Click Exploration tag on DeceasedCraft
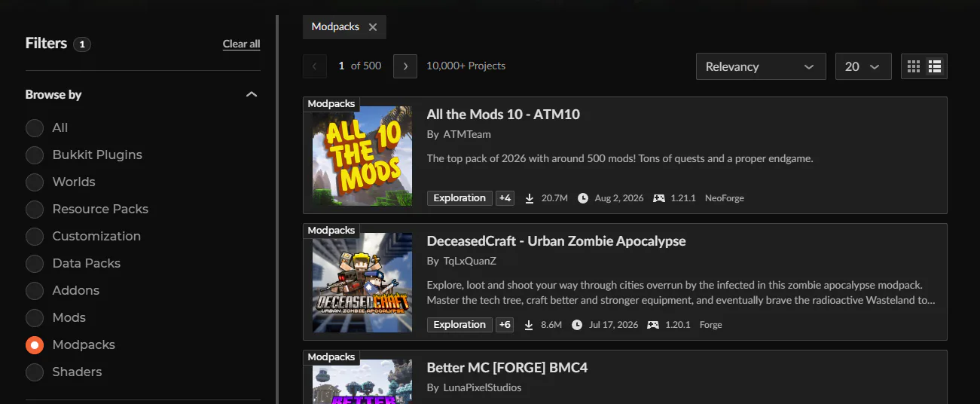This screenshot has width=980, height=404. (459, 325)
